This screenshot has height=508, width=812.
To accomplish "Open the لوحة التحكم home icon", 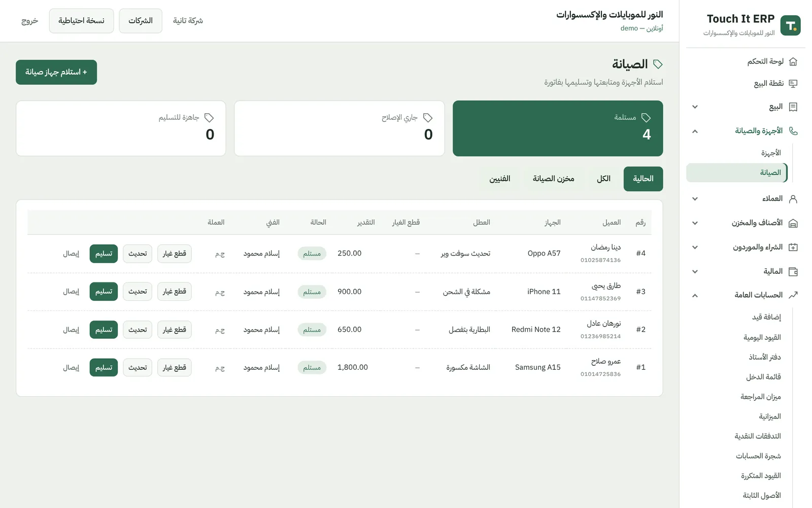I will click(x=793, y=61).
